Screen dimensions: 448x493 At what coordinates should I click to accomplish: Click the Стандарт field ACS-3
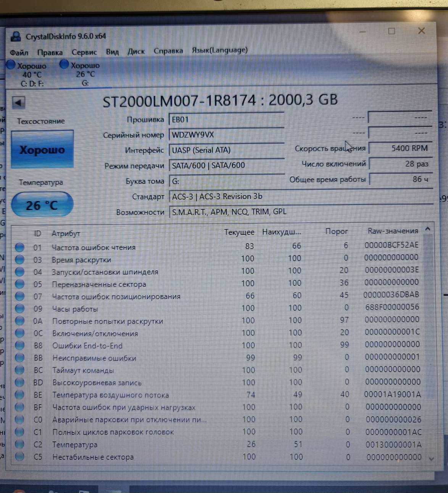point(301,196)
